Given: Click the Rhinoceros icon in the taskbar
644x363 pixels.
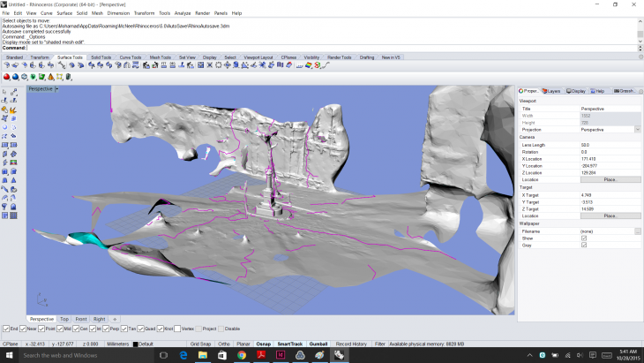Looking at the screenshot, I should click(x=338, y=355).
